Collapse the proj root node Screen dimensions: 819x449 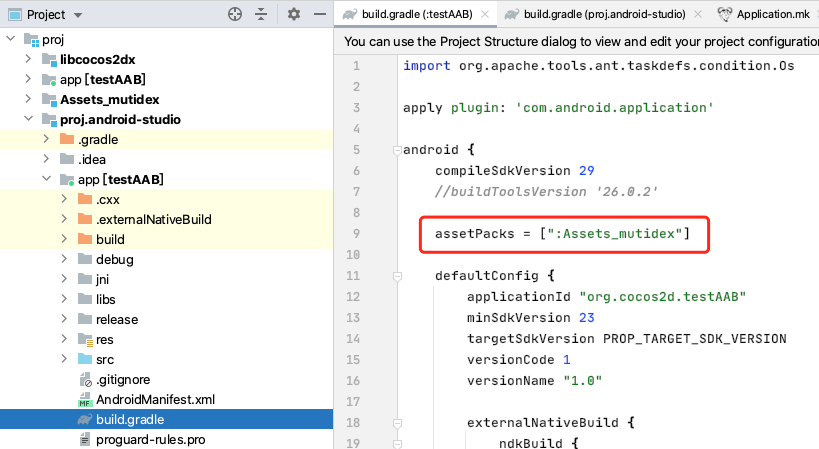[10, 39]
